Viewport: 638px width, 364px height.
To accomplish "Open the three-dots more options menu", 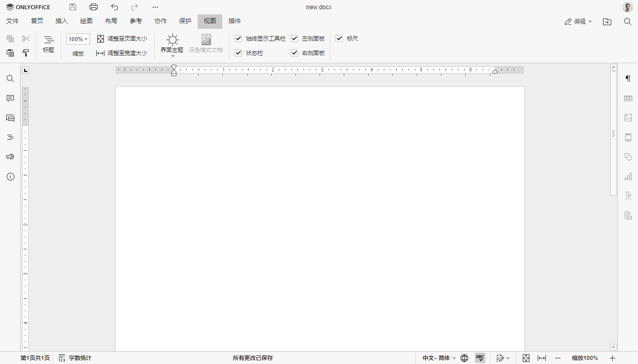I will (155, 7).
